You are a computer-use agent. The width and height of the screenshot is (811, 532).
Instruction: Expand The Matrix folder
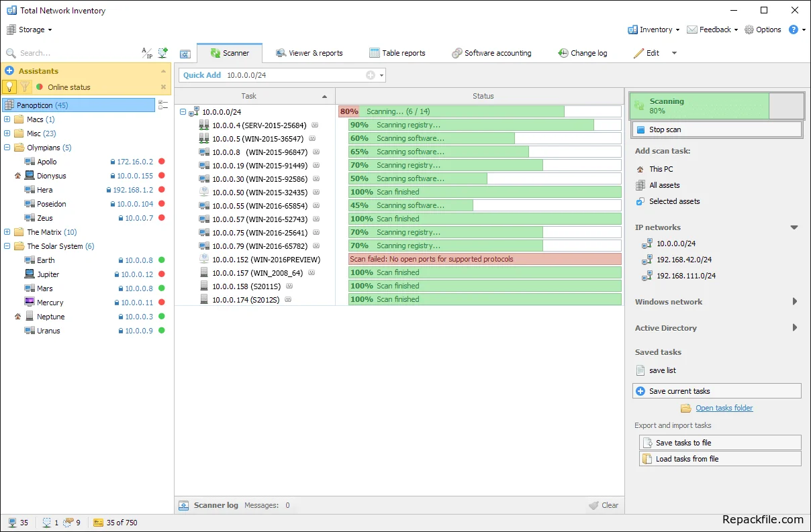pos(7,232)
